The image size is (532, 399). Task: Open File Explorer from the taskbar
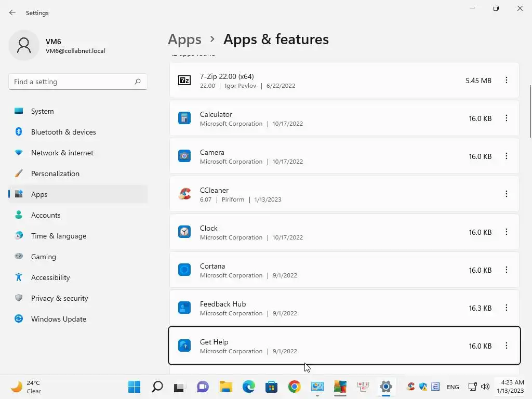225,387
